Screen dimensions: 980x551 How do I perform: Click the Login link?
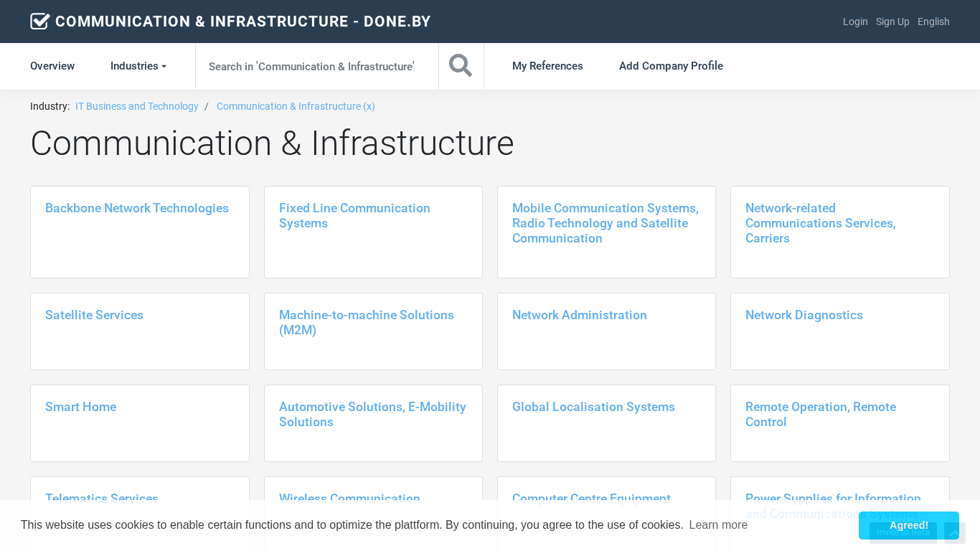pyautogui.click(x=855, y=22)
